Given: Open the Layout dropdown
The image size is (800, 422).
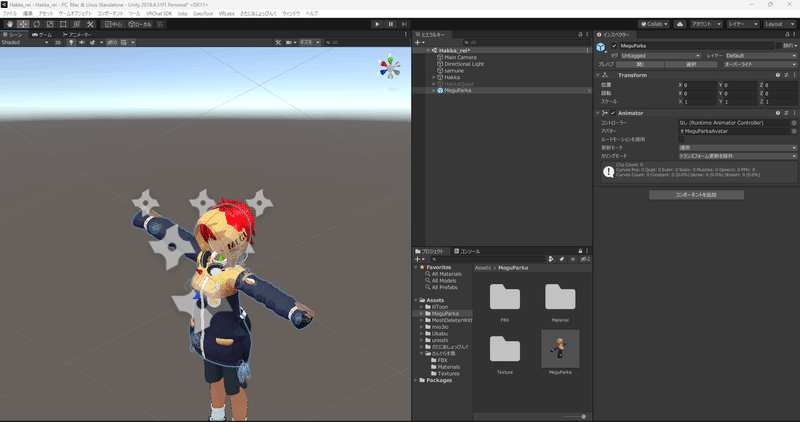Looking at the screenshot, I should tap(779, 24).
